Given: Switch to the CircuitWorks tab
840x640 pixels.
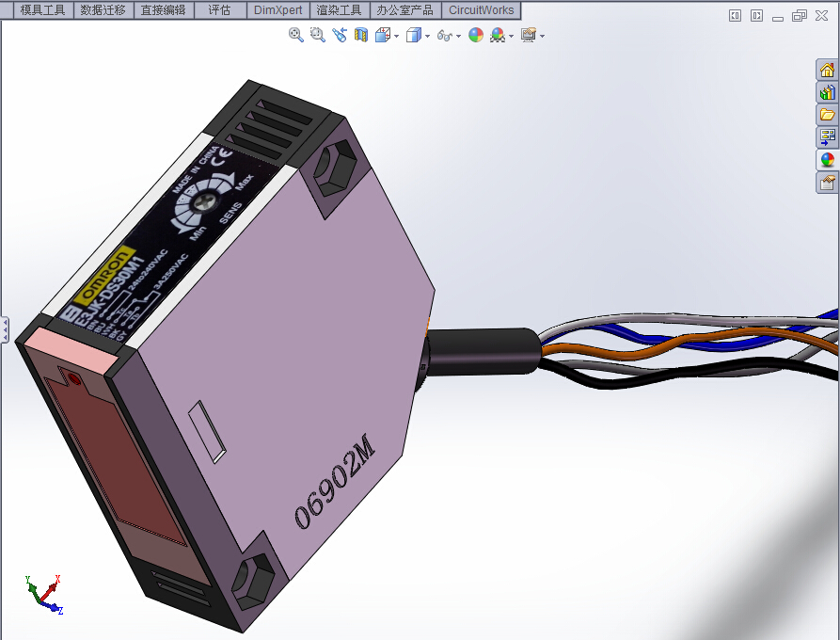Looking at the screenshot, I should [x=481, y=10].
